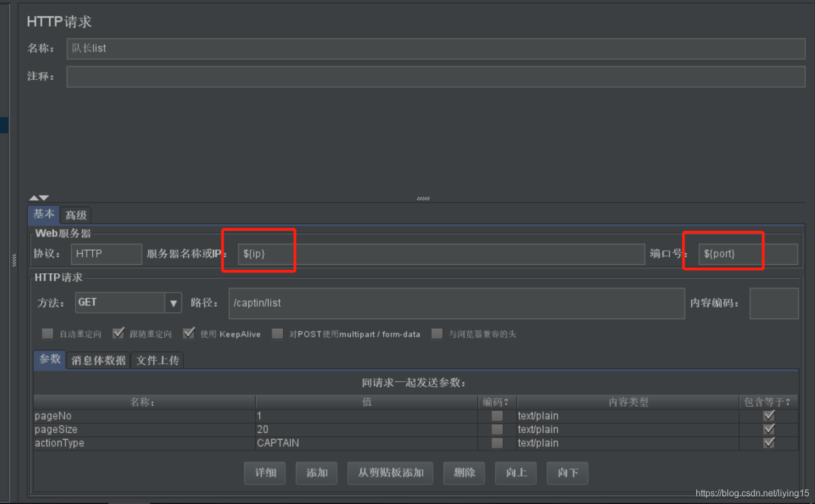
Task: Click the 内容类型 column header
Action: click(628, 402)
